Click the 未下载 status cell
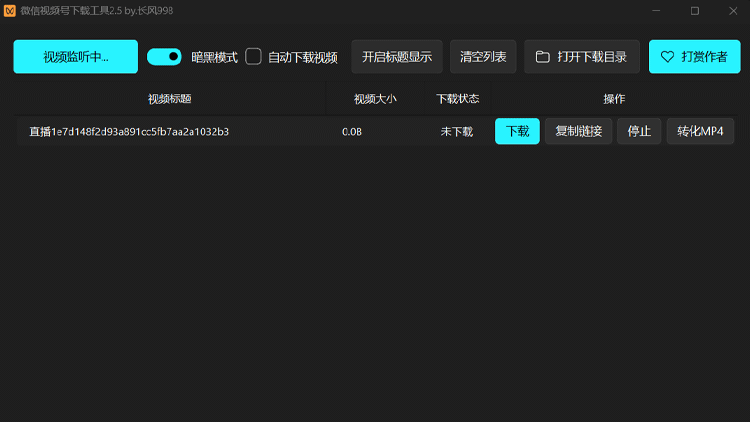Image resolution: width=750 pixels, height=422 pixels. pyautogui.click(x=457, y=131)
